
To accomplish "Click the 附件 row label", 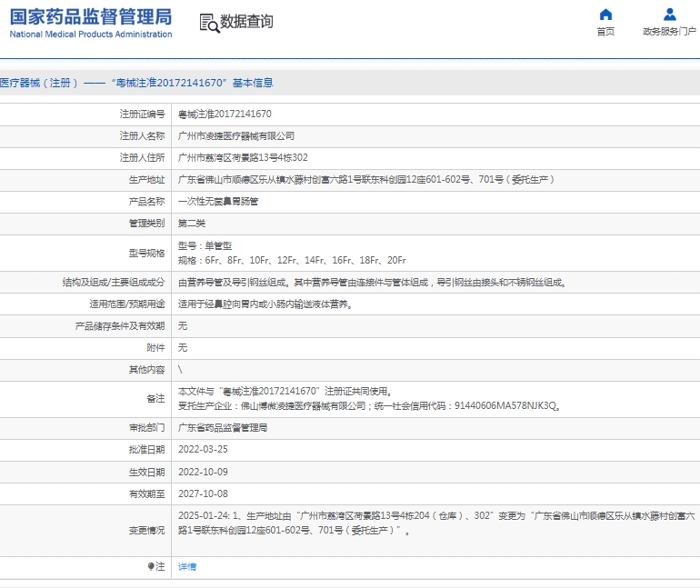I will (155, 348).
